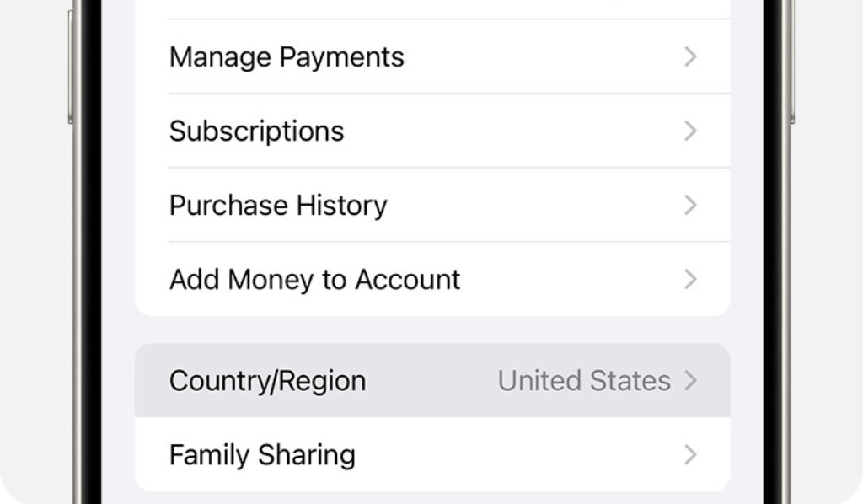Tap the chevron beside Manage Payments
Screen dimensions: 863x504
pos(690,57)
